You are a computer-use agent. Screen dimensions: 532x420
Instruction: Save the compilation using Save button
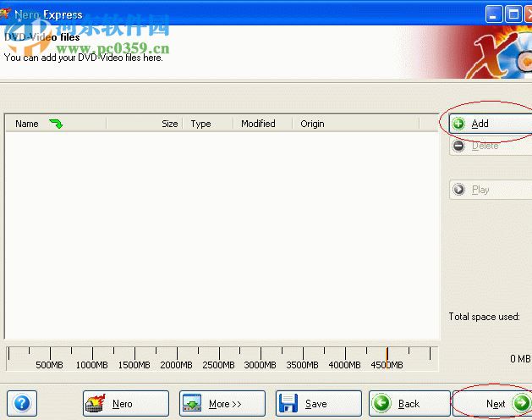click(x=319, y=403)
